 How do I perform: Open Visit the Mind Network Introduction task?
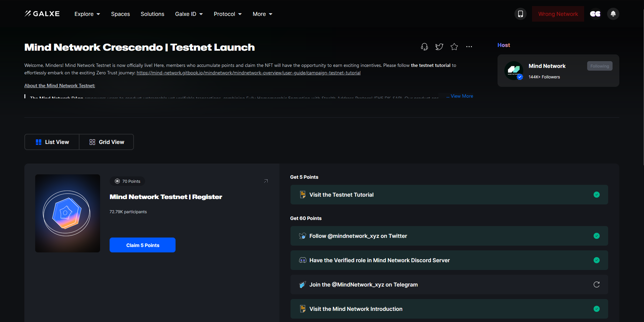[449, 309]
